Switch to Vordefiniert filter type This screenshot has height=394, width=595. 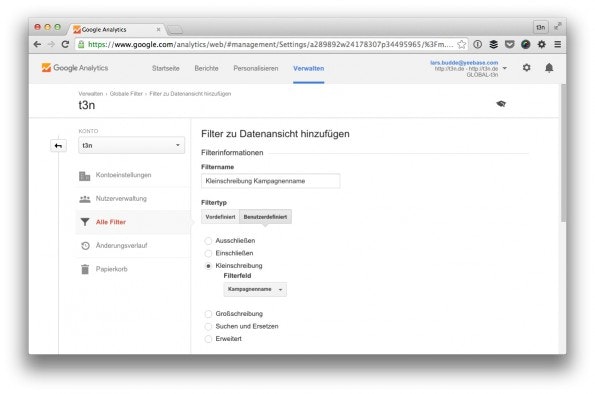click(220, 217)
